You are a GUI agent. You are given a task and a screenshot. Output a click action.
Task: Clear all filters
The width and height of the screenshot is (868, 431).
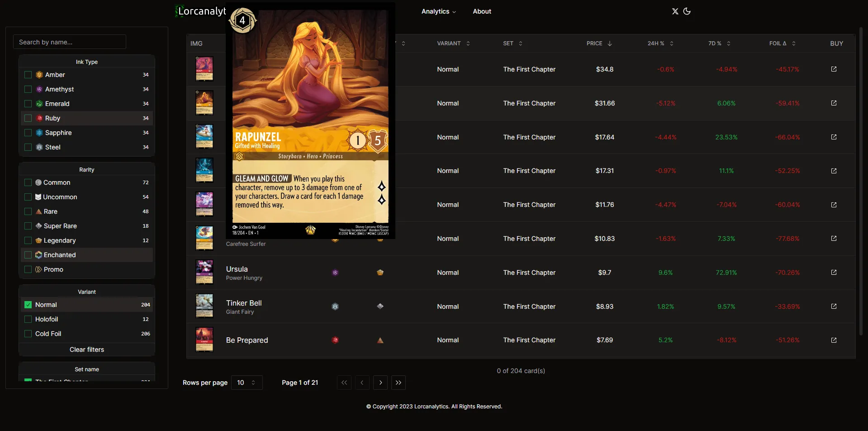(x=87, y=350)
